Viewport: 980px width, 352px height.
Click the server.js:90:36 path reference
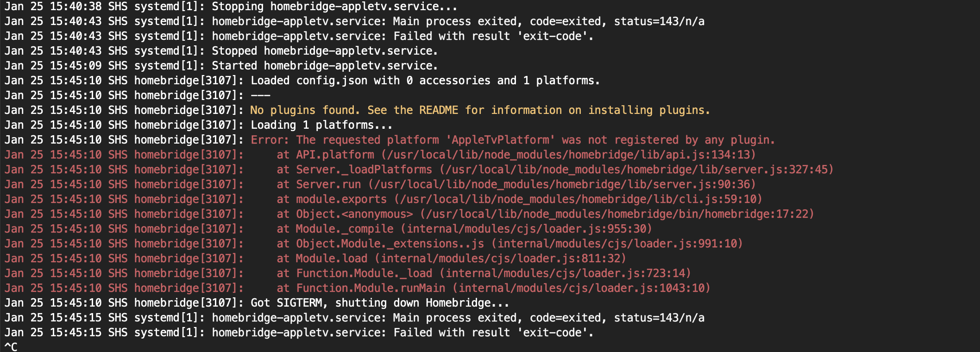tap(562, 184)
